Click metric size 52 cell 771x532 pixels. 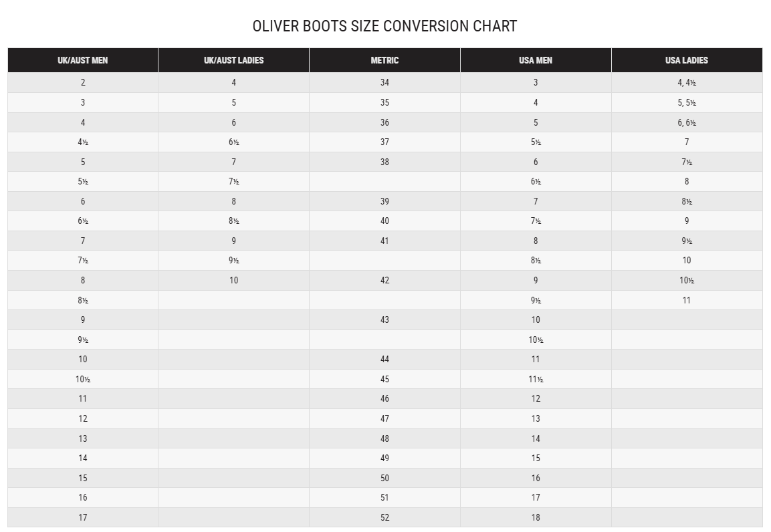(384, 517)
